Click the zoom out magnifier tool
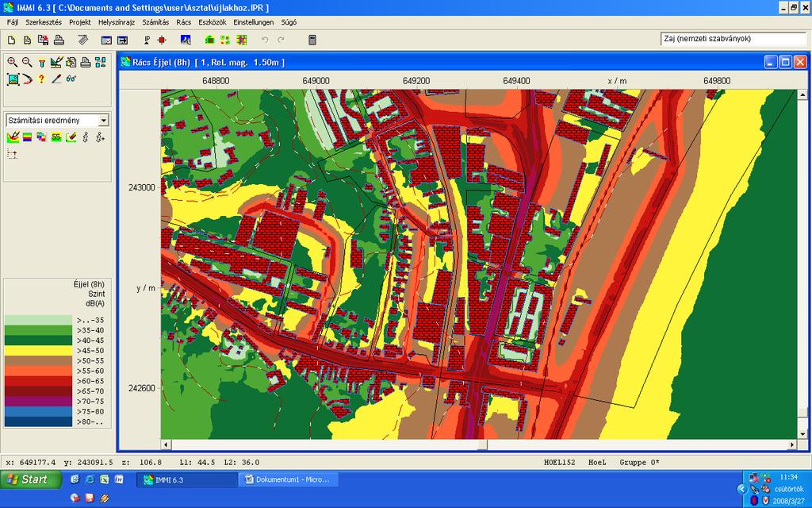Image resolution: width=812 pixels, height=508 pixels. 27,62
